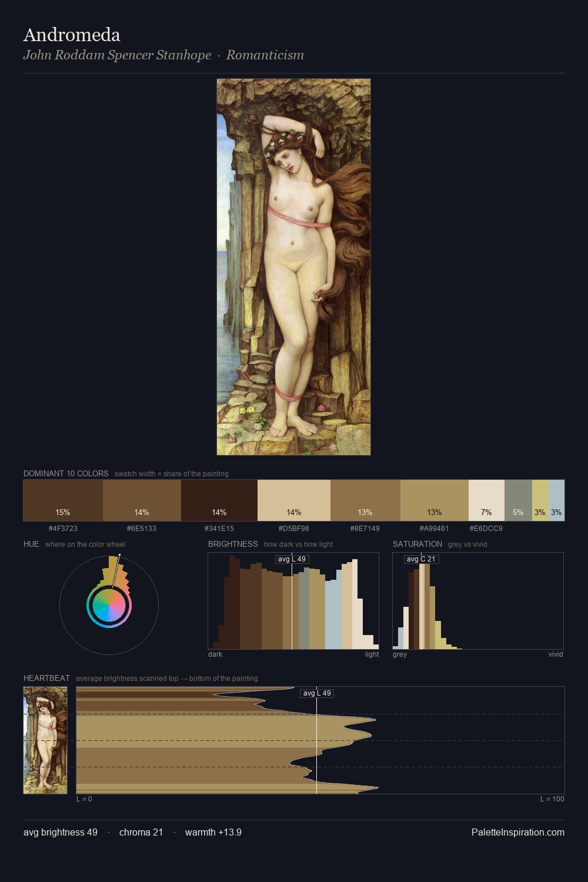Click the HEARTBEAT section heading
The image size is (588, 882).
coord(46,678)
